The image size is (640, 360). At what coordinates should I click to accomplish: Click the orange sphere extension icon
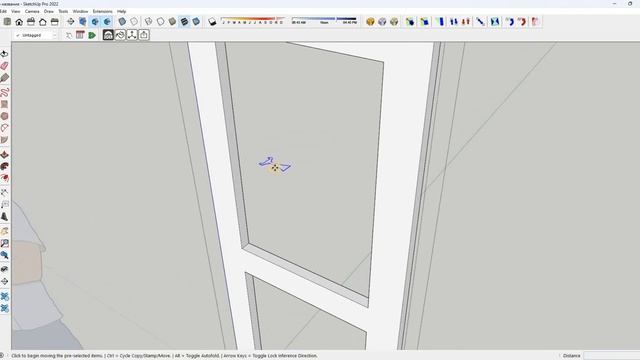(370, 22)
